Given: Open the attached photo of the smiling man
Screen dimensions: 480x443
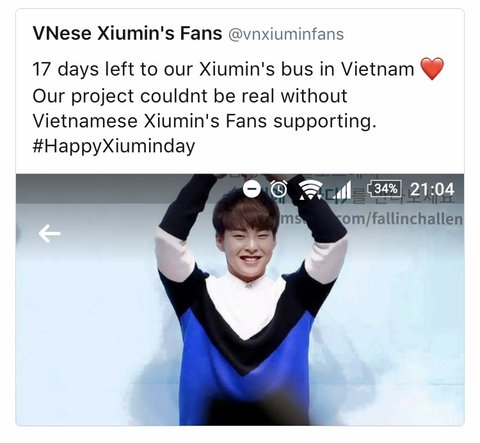Looking at the screenshot, I should pyautogui.click(x=240, y=299).
